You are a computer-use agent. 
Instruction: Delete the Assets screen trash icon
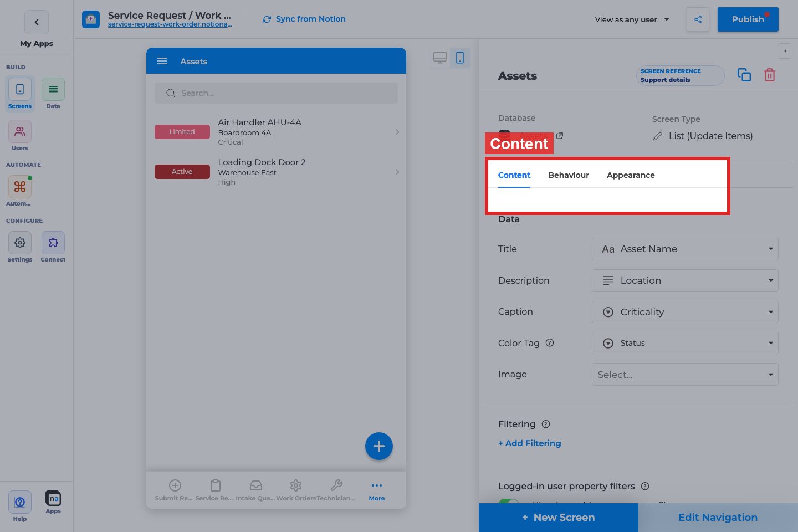point(770,75)
